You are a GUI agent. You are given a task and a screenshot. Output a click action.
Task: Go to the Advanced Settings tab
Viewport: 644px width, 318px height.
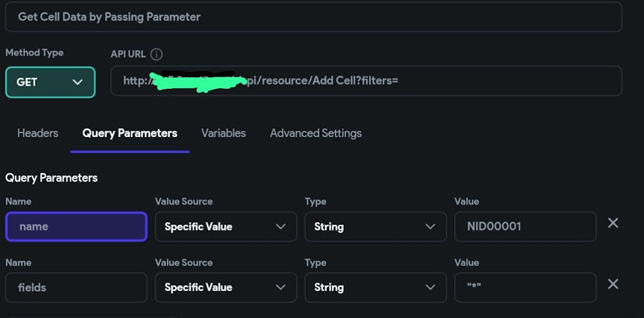coord(316,133)
